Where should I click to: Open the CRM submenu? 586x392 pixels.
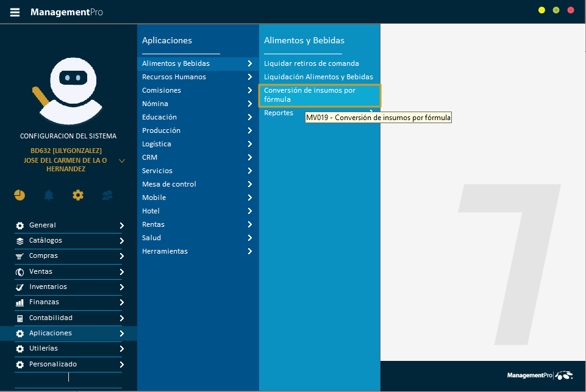[x=198, y=158]
